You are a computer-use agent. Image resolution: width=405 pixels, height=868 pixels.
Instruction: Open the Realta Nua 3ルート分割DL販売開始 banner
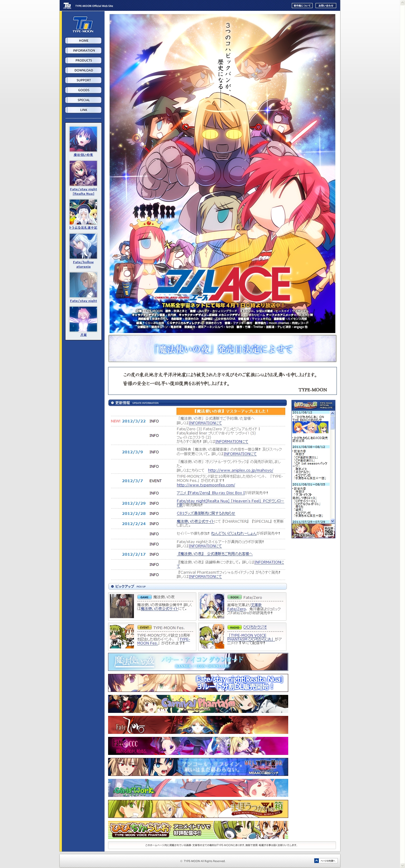point(198,683)
